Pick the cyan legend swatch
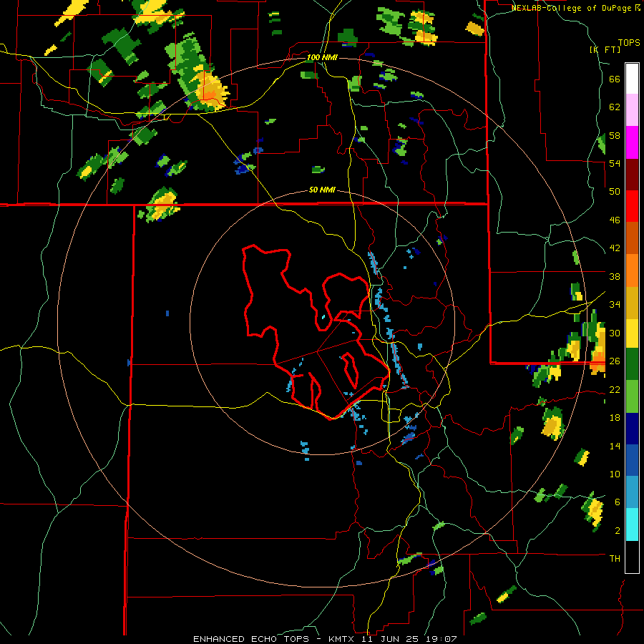This screenshot has width=644, height=644. pyautogui.click(x=632, y=525)
